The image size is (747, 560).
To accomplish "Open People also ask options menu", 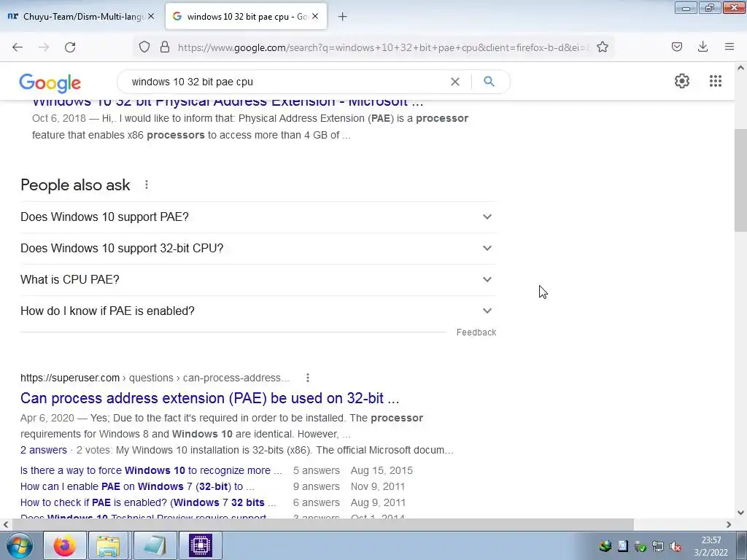I will pyautogui.click(x=147, y=184).
